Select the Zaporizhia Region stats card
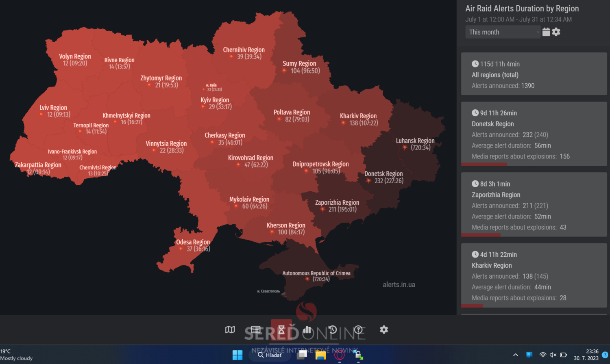This screenshot has height=364, width=610. [x=534, y=205]
